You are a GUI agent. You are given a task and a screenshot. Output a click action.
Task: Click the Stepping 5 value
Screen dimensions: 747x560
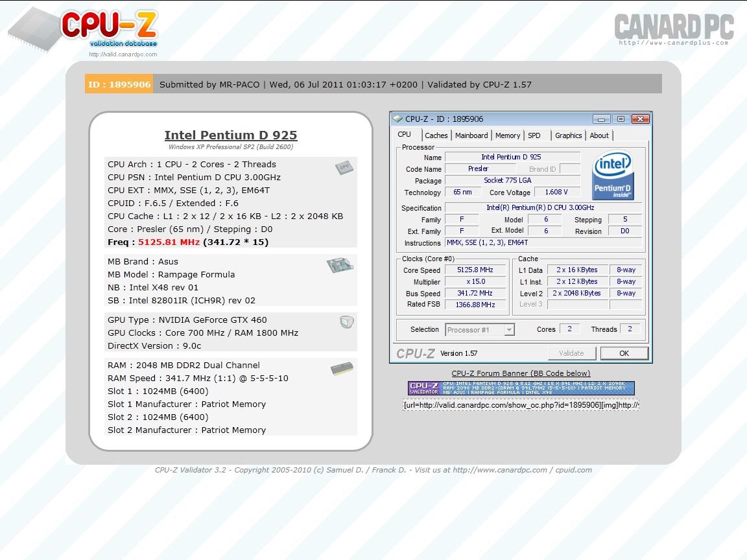625,220
